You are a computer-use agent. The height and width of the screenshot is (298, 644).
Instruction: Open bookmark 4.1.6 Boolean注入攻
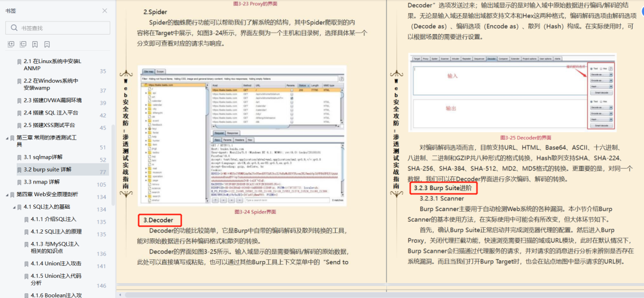click(x=56, y=295)
